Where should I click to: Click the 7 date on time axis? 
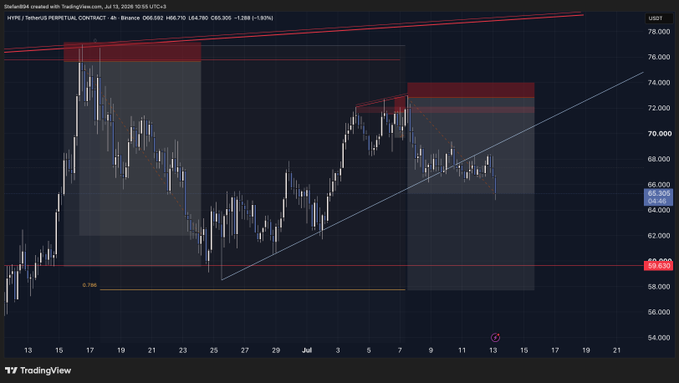(400, 350)
